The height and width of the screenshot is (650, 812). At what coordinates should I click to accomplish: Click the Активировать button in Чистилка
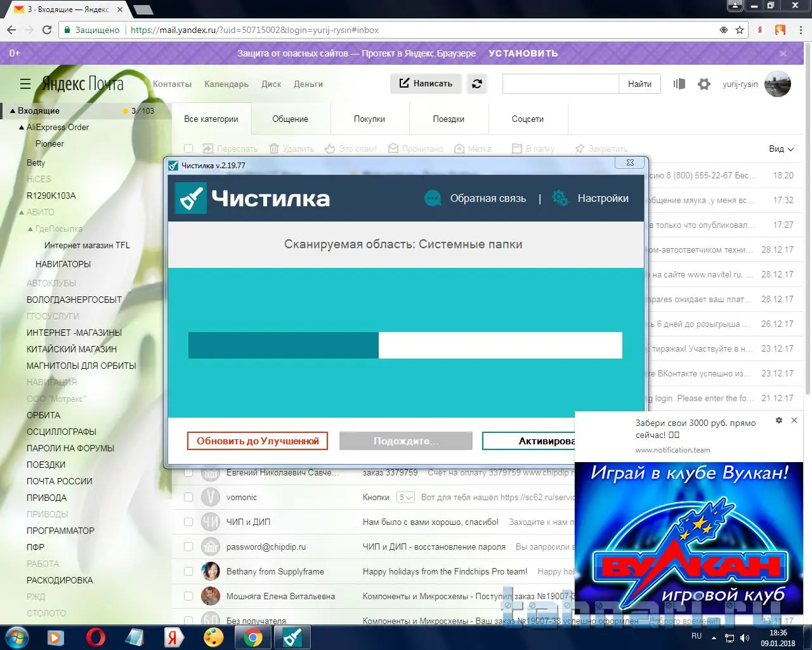tap(528, 441)
